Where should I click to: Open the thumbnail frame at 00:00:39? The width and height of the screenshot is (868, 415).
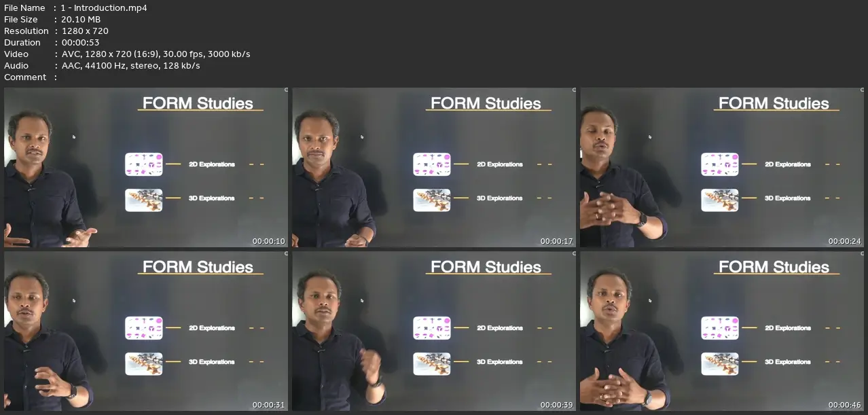tap(434, 331)
